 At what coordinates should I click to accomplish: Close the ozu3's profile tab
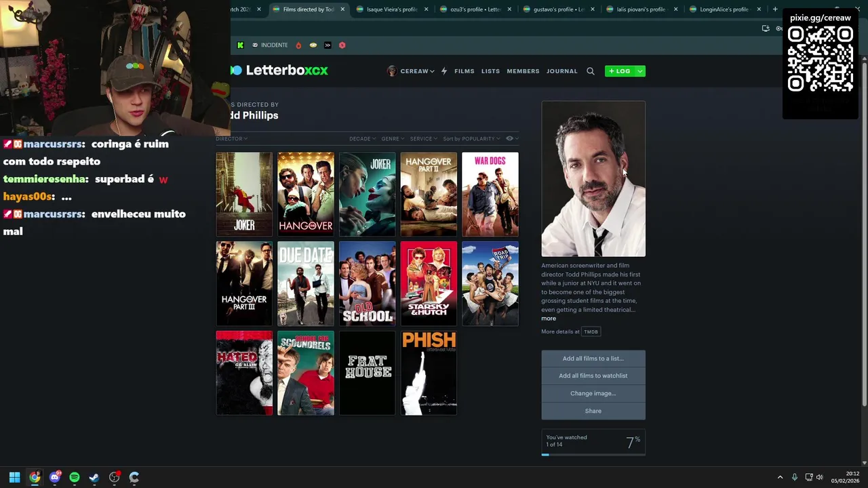point(510,9)
